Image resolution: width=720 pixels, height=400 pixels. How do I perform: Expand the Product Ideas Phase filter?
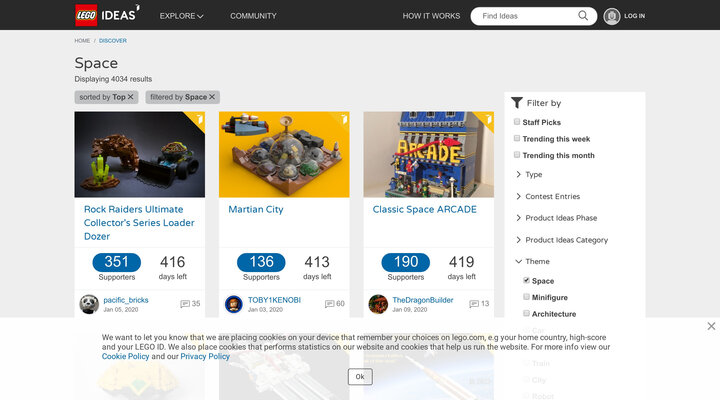[556, 218]
